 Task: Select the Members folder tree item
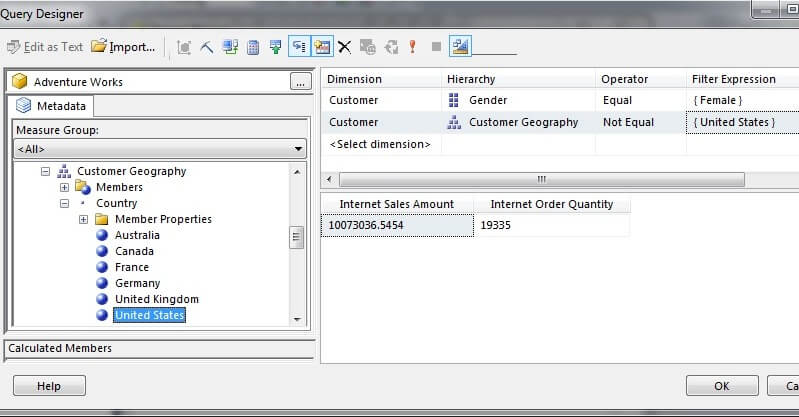119,187
